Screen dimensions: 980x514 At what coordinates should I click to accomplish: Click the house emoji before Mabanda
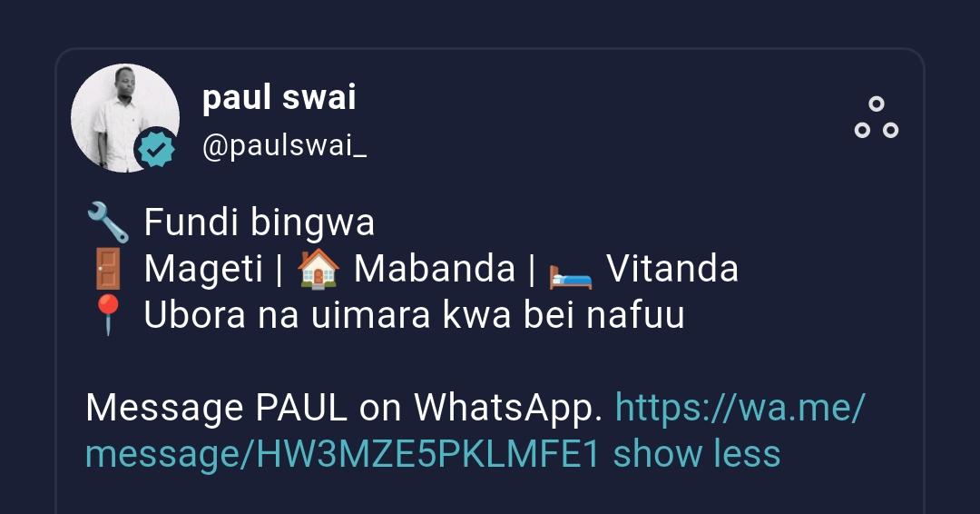click(x=318, y=269)
